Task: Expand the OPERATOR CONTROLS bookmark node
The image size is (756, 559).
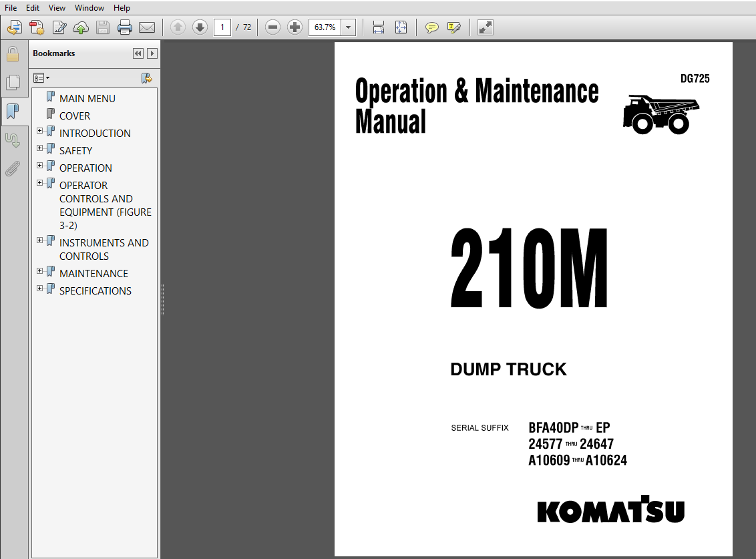Action: tap(40, 183)
